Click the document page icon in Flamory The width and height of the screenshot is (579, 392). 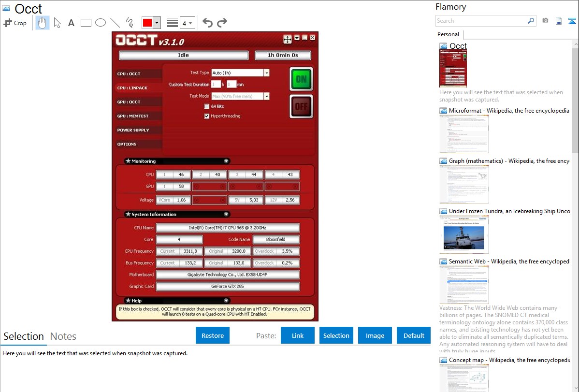pyautogui.click(x=559, y=21)
